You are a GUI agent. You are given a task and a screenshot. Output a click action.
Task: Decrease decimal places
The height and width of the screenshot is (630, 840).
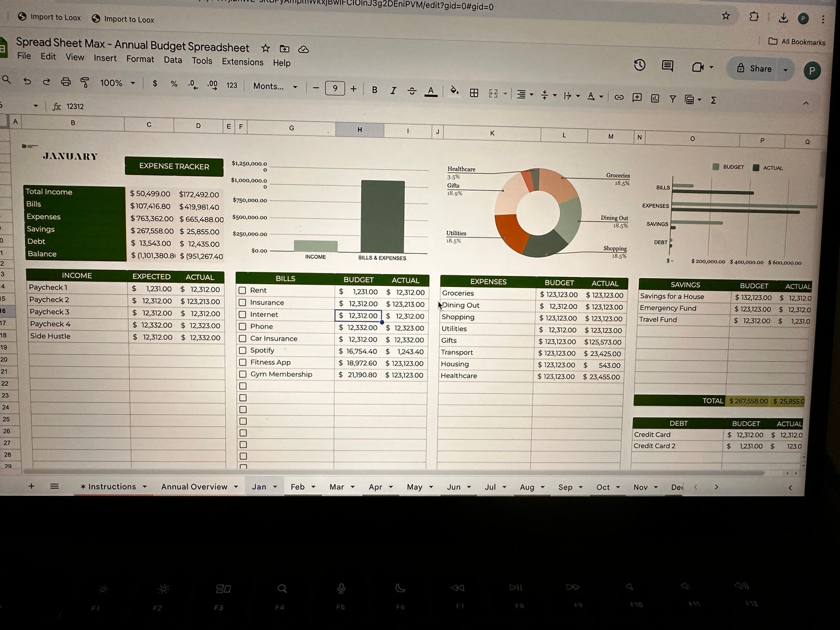[x=192, y=85]
